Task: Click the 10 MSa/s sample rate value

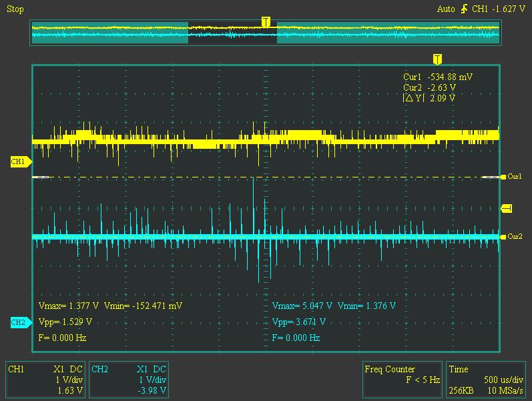Action: 505,391
